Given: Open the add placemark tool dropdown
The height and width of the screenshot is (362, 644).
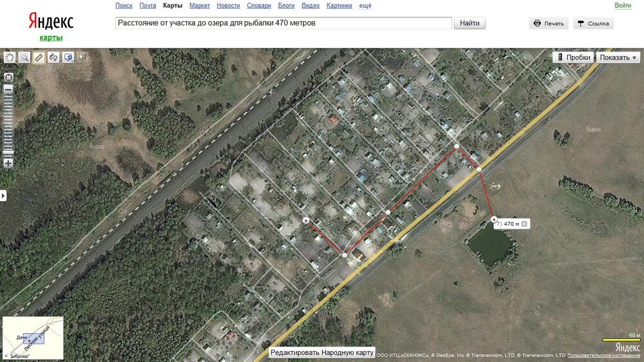Looking at the screenshot, I should (x=68, y=57).
